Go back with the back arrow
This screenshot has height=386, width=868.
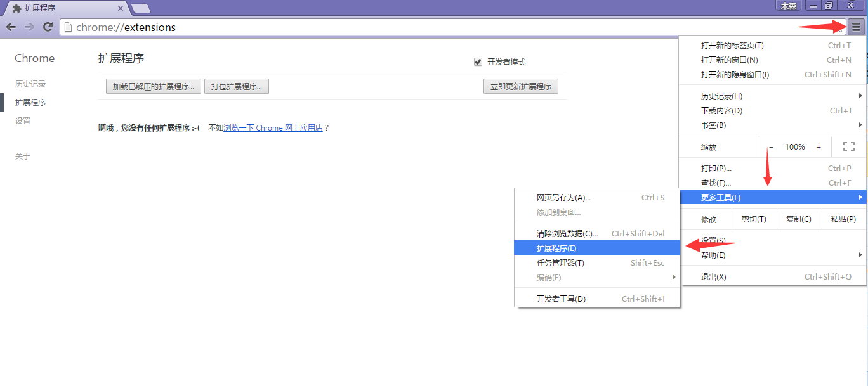(x=11, y=27)
